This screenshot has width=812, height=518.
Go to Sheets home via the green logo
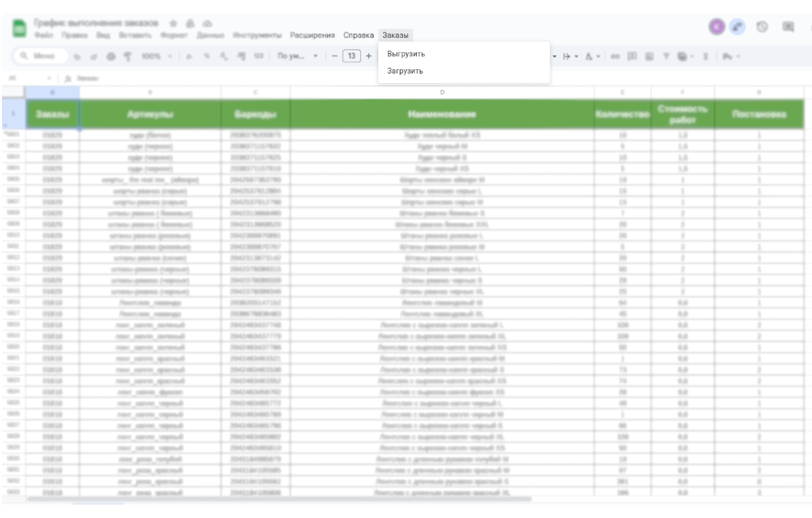pyautogui.click(x=20, y=29)
